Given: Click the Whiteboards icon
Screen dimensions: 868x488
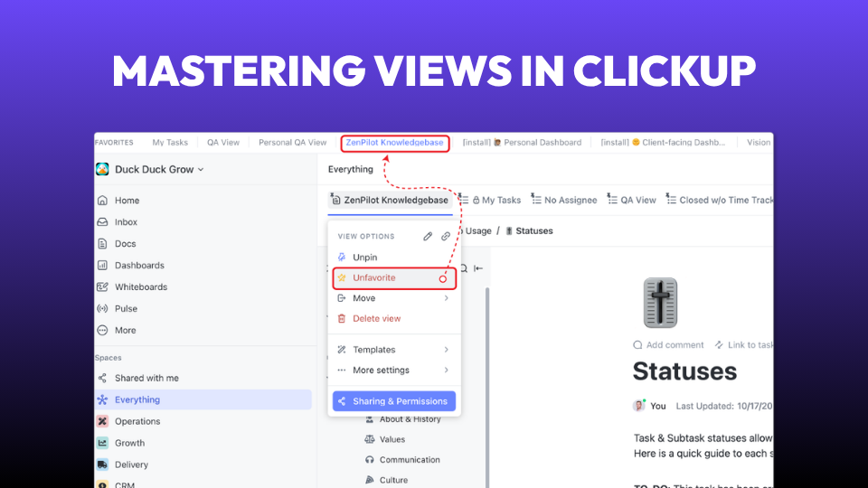Looking at the screenshot, I should click(x=102, y=286).
